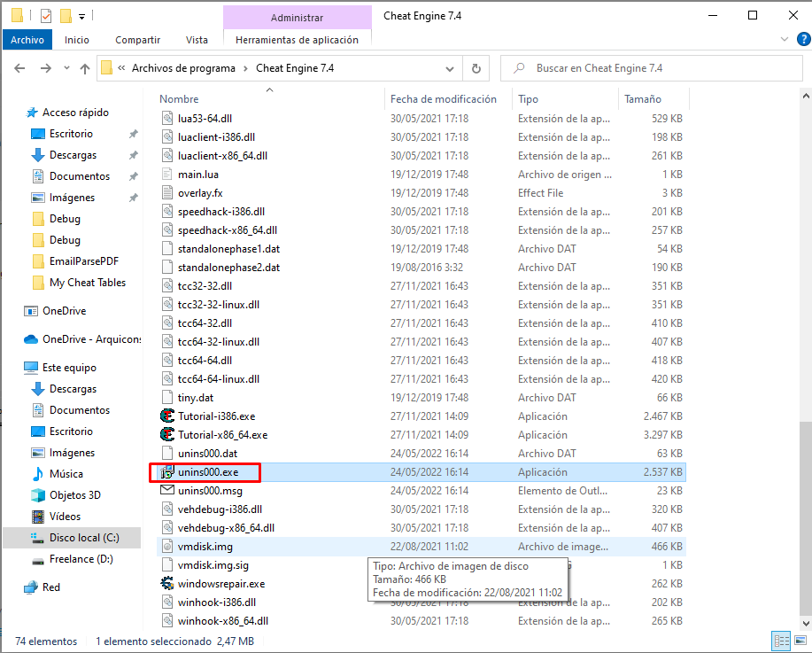This screenshot has height=653, width=812.
Task: Go up one folder with the up arrow
Action: click(84, 68)
